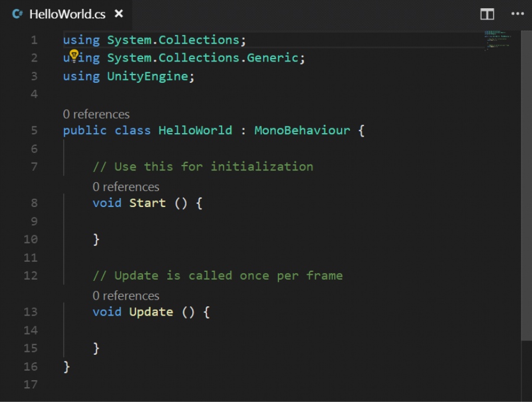Click line number 5 in the gutter

click(x=34, y=130)
